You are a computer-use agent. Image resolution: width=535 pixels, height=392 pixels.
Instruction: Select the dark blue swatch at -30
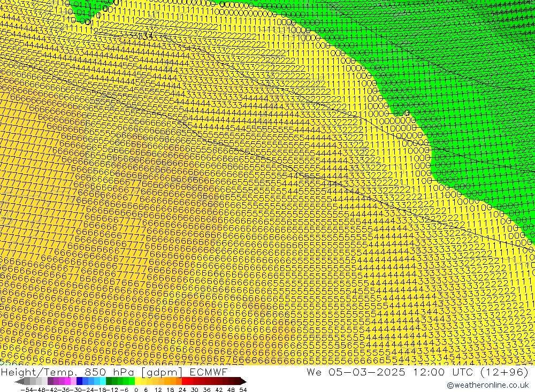pyautogui.click(x=79, y=381)
